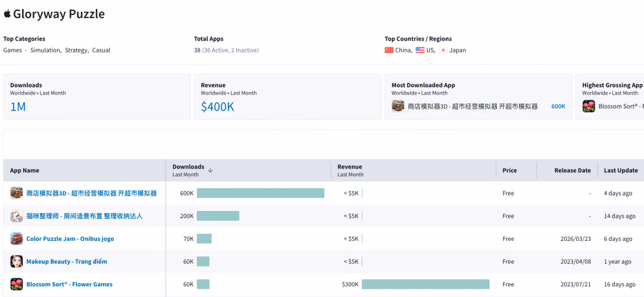Click 'Strategy' in Top Categories
Viewport: 644px width, 297px height.
(x=76, y=50)
